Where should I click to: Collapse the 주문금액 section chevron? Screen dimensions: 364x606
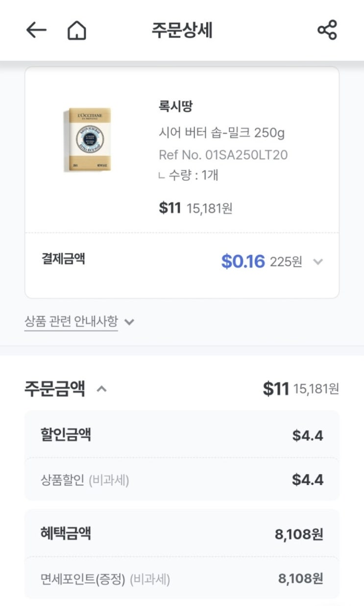(101, 389)
